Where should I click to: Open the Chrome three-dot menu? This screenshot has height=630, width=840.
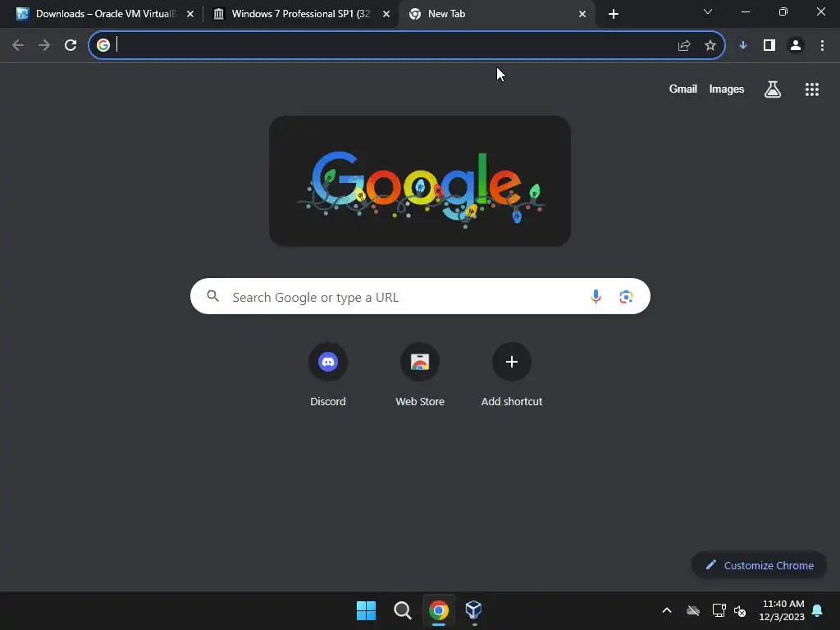pos(822,46)
